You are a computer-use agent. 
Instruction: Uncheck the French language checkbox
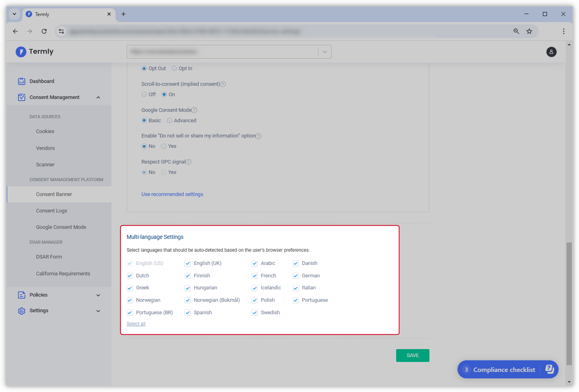254,275
